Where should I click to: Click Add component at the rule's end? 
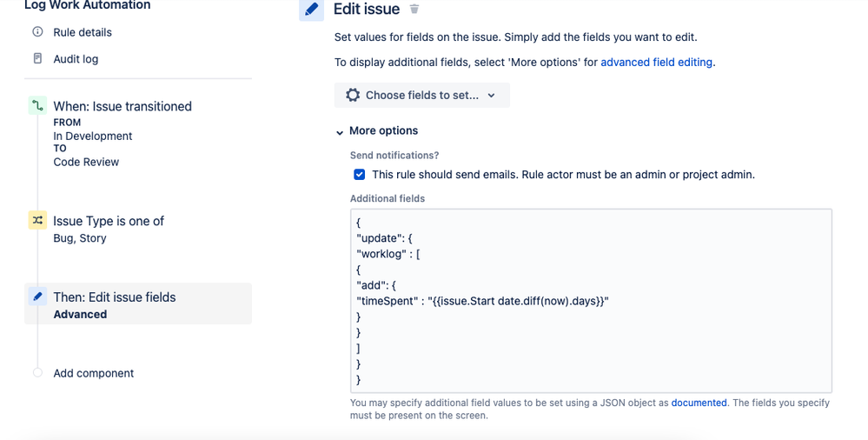coord(94,373)
